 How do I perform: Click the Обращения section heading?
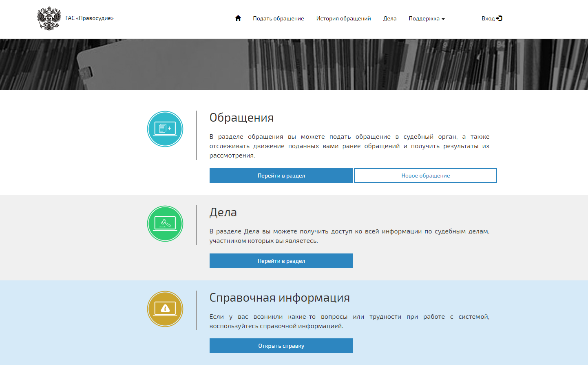pyautogui.click(x=241, y=118)
